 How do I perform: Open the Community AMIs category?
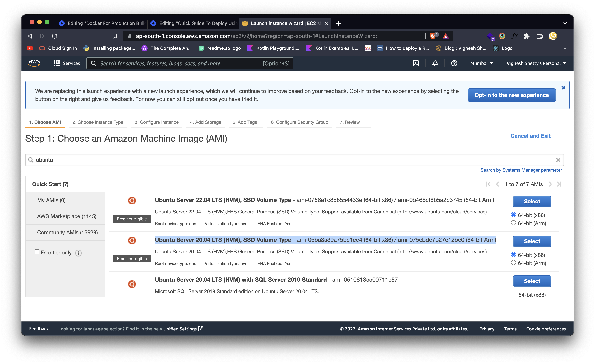[x=67, y=232]
